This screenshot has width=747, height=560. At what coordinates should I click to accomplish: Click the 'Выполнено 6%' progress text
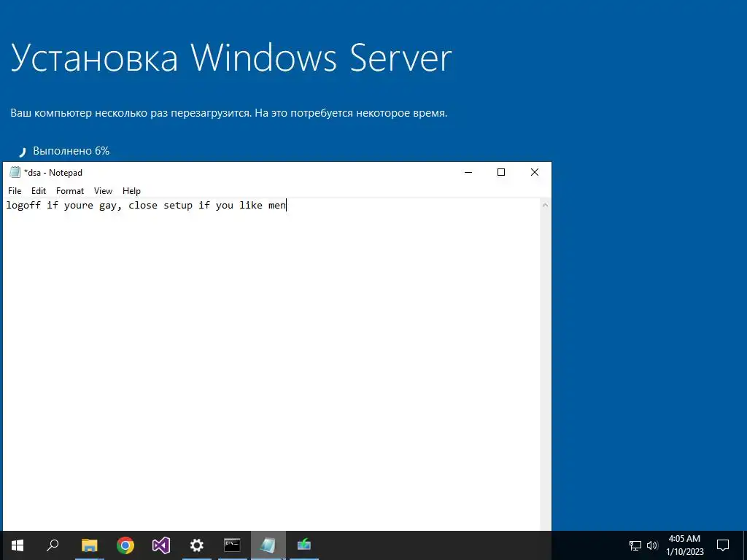click(71, 151)
